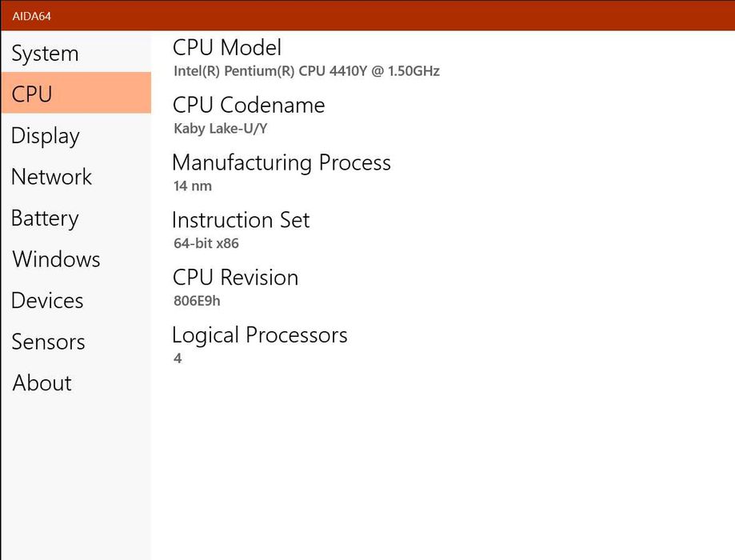Go to the Windows section
Image resolution: width=735 pixels, height=560 pixels.
(x=76, y=259)
